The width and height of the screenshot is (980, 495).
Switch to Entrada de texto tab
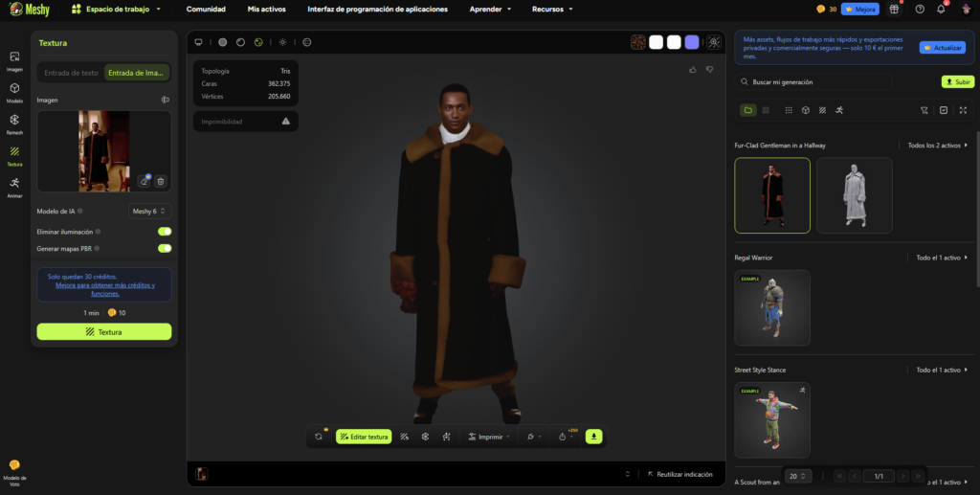71,73
